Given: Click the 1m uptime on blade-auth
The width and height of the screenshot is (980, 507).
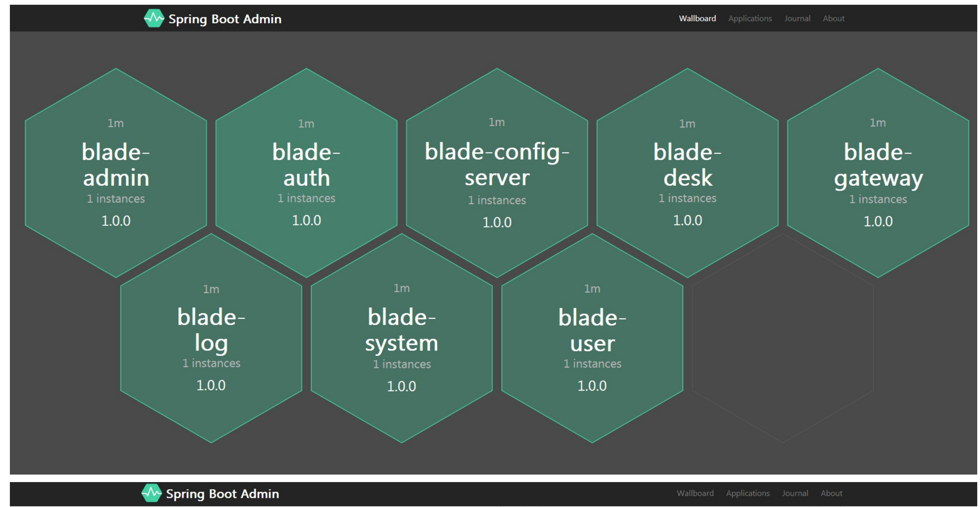Looking at the screenshot, I should 306,123.
